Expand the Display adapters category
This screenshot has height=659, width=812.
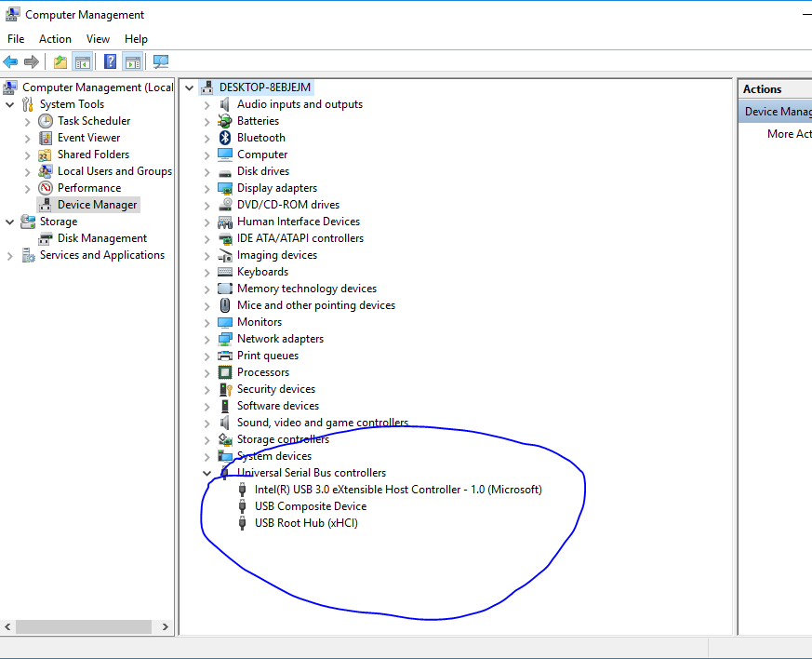pyautogui.click(x=207, y=189)
